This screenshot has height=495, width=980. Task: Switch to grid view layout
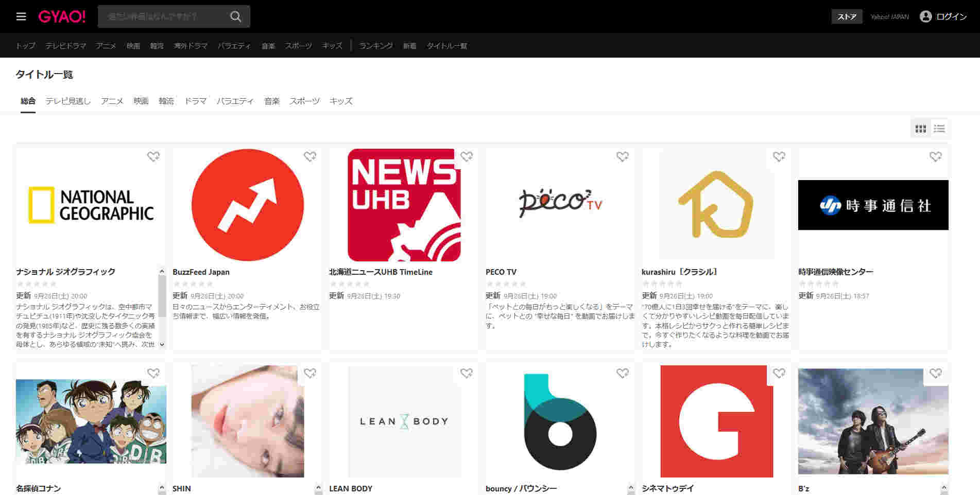[921, 129]
